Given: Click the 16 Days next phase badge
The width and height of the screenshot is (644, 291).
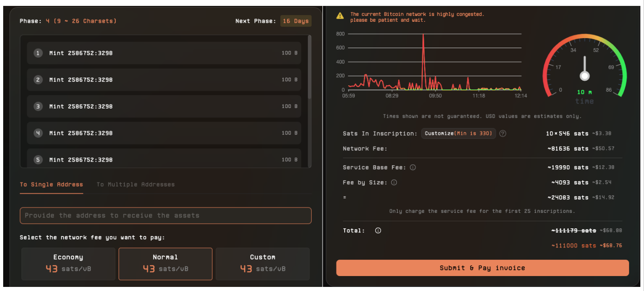Looking at the screenshot, I should coord(296,21).
